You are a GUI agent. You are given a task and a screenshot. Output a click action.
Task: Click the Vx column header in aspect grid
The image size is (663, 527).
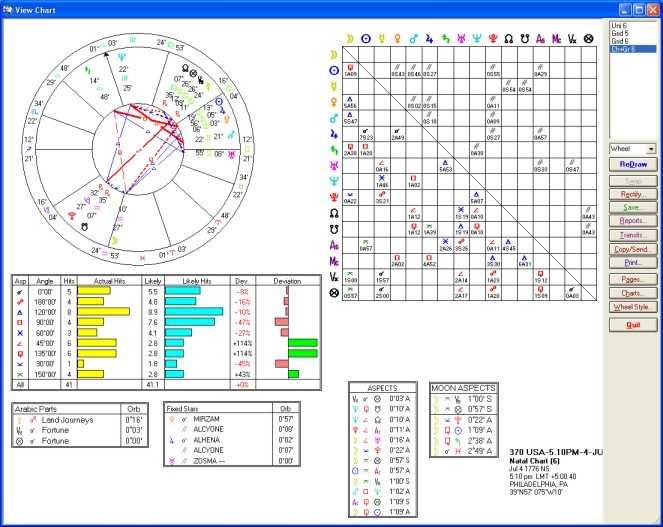click(x=572, y=39)
